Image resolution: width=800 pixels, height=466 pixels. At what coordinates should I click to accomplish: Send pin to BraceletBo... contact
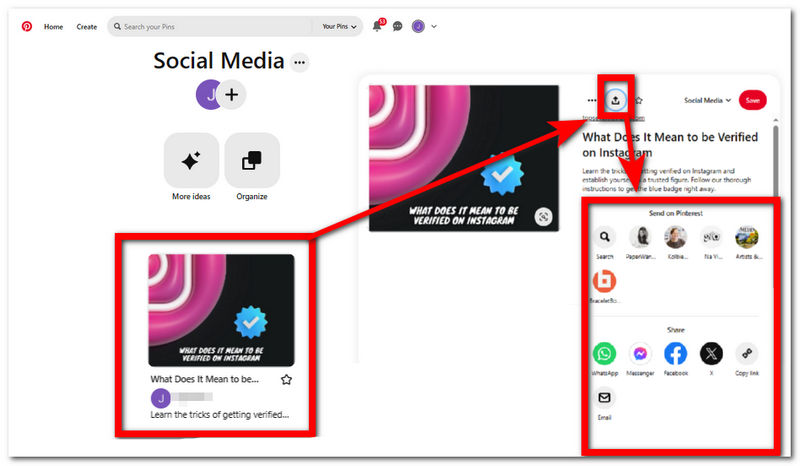tap(605, 281)
